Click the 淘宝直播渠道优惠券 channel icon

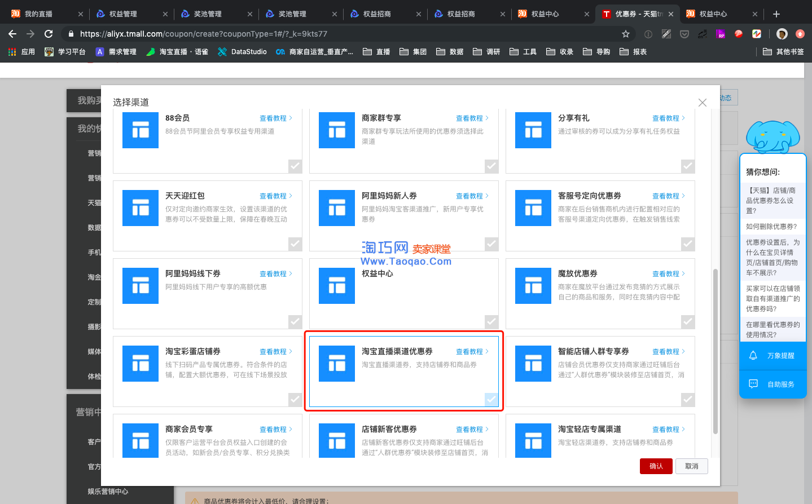(337, 364)
